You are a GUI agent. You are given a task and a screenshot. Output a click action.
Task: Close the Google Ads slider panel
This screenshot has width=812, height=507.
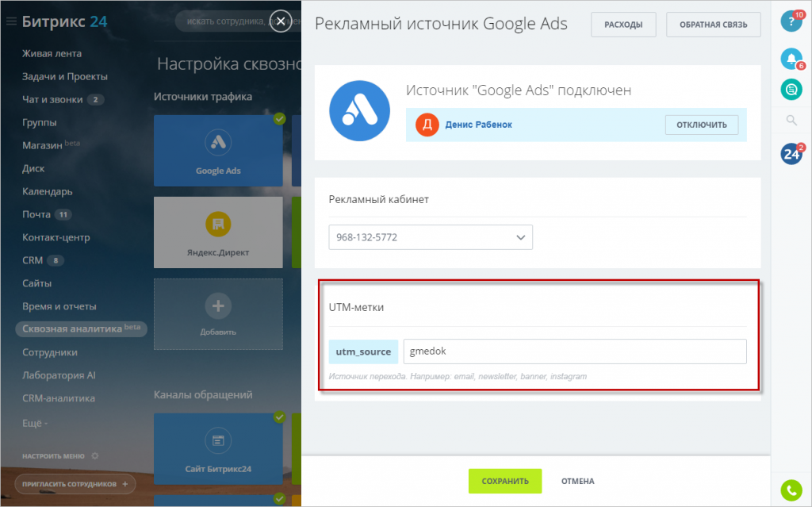[280, 21]
